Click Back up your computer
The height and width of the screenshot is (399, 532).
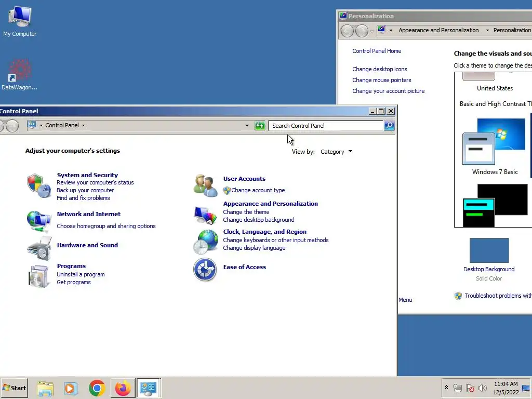[x=85, y=190]
